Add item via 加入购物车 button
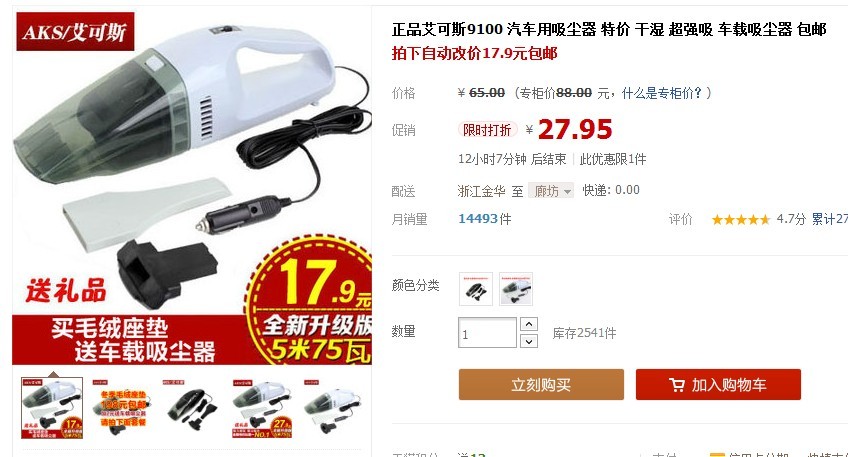 point(718,385)
